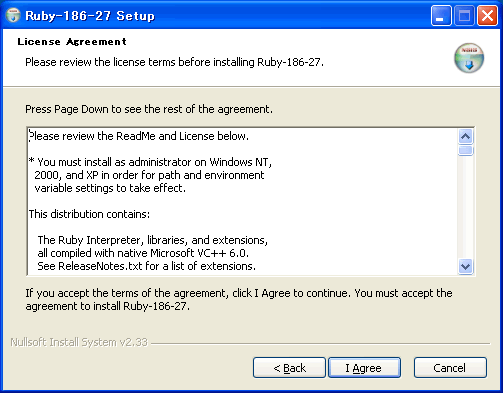Click 'all compiled with native Microsoft VC++ 6.0.' line

[143, 253]
